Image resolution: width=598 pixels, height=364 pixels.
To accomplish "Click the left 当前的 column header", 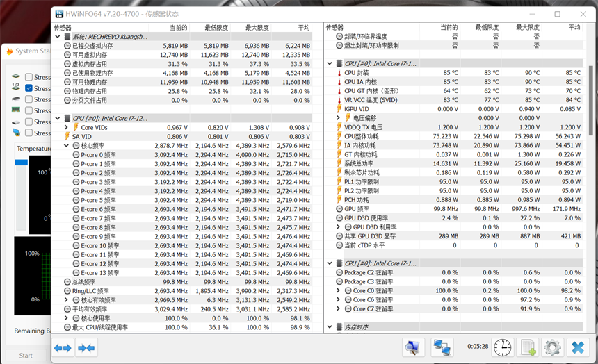I will [x=170, y=28].
